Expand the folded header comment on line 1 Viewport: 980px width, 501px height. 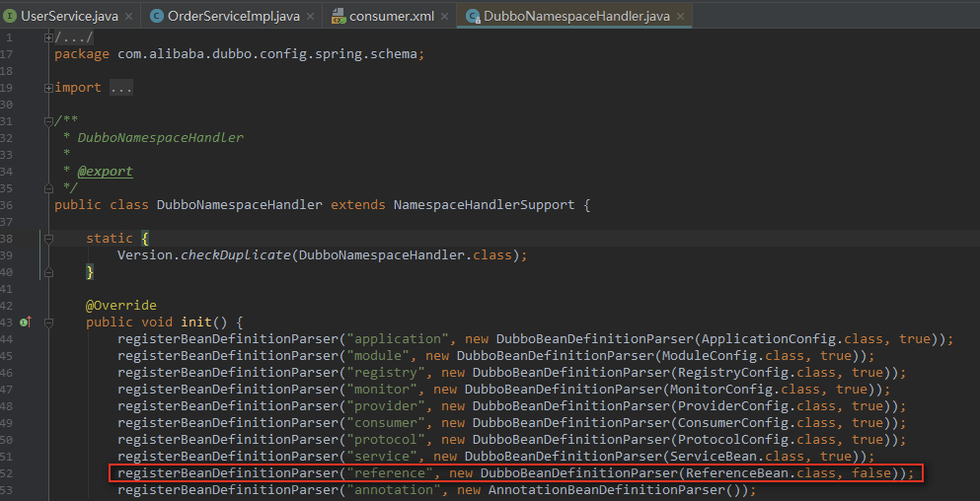(48, 38)
